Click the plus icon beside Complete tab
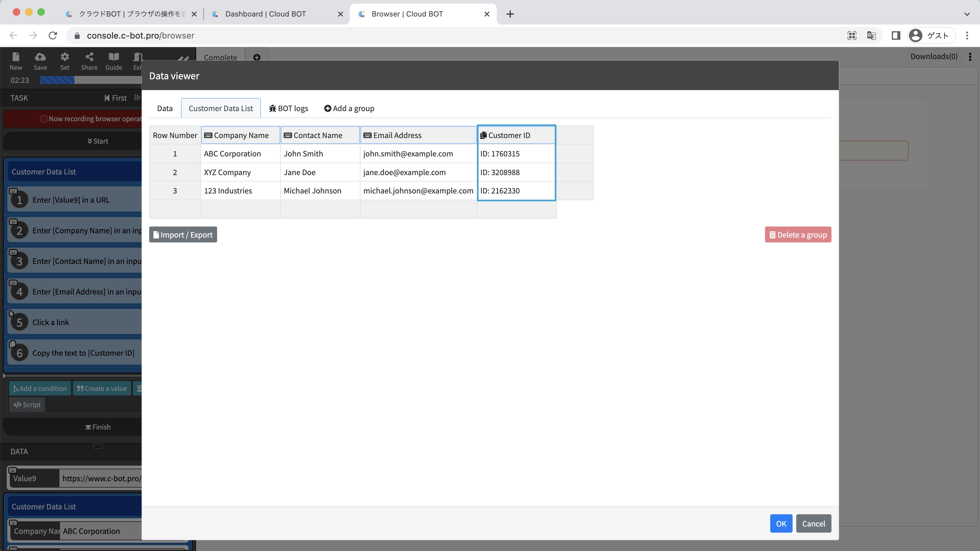 [x=257, y=58]
